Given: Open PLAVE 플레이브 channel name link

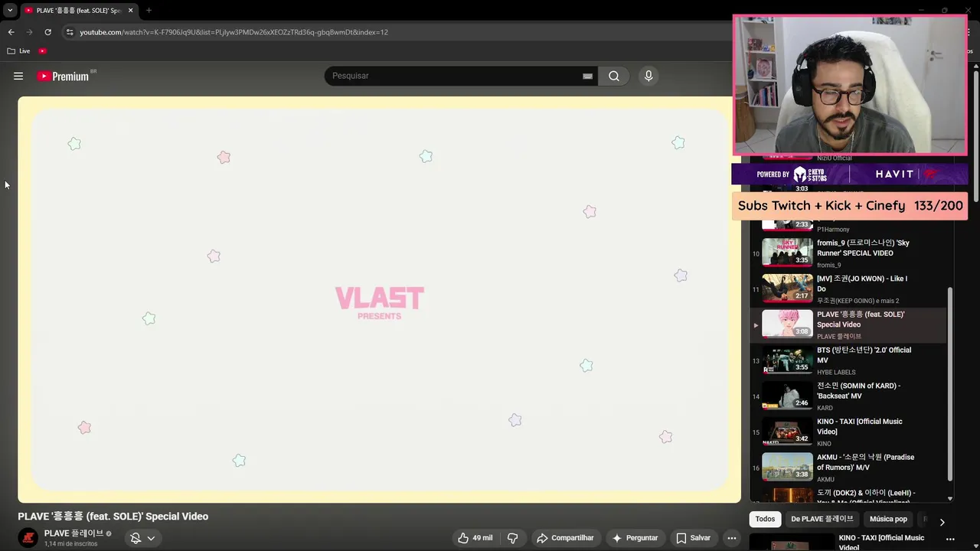Looking at the screenshot, I should (73, 533).
